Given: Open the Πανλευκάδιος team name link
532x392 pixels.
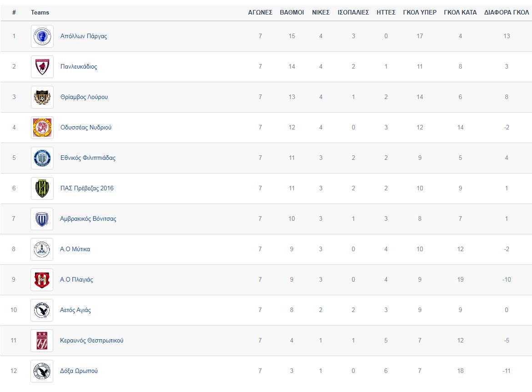Looking at the screenshot, I should pos(79,67).
